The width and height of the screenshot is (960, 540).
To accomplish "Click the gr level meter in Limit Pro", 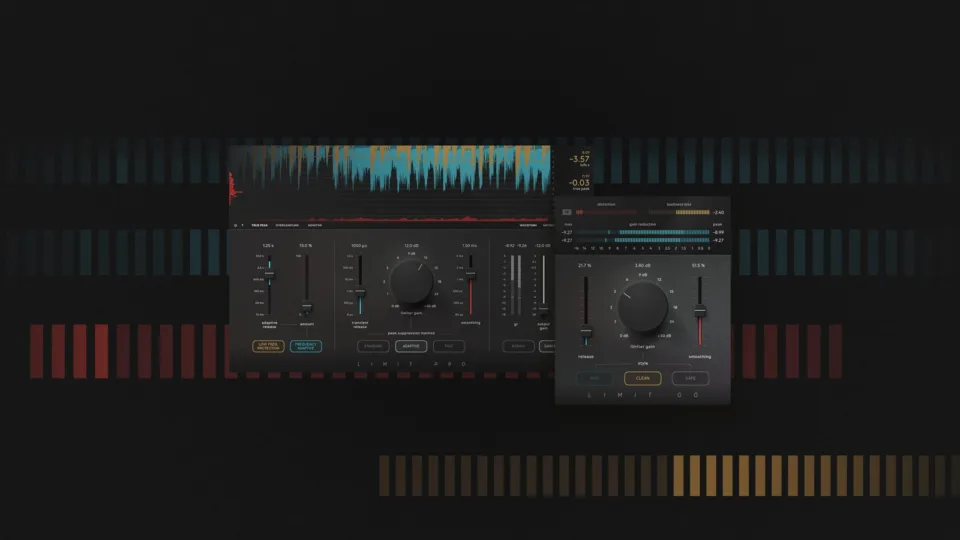I will pyautogui.click(x=516, y=285).
